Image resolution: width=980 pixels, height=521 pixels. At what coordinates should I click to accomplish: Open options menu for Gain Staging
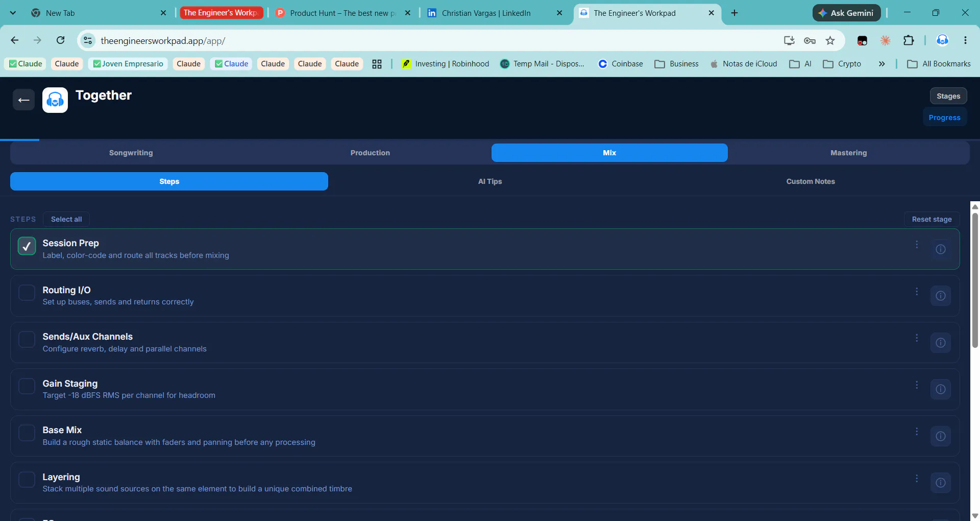917,385
